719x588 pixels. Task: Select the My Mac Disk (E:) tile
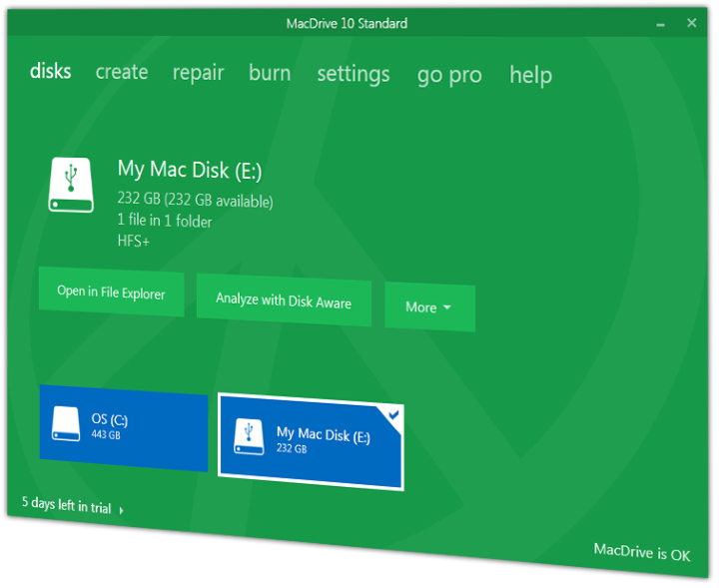[311, 442]
